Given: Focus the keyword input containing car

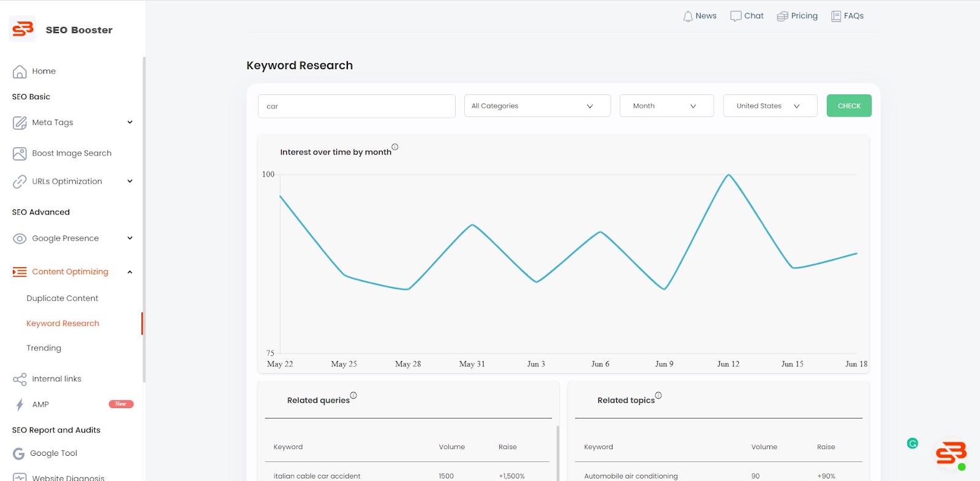Looking at the screenshot, I should [356, 106].
